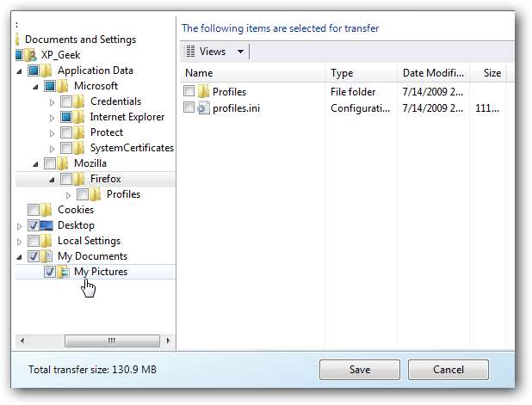Expand the SystemCertificates tree node
532x405 pixels.
(52, 149)
